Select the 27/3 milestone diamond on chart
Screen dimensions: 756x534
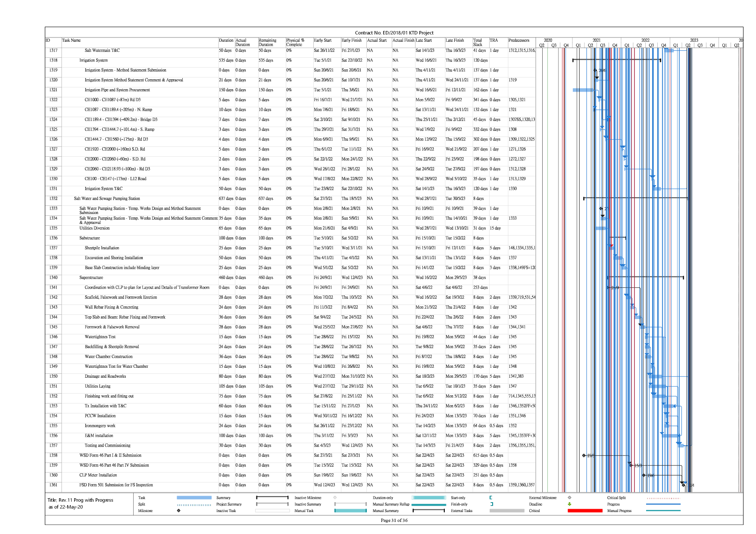(584, 456)
